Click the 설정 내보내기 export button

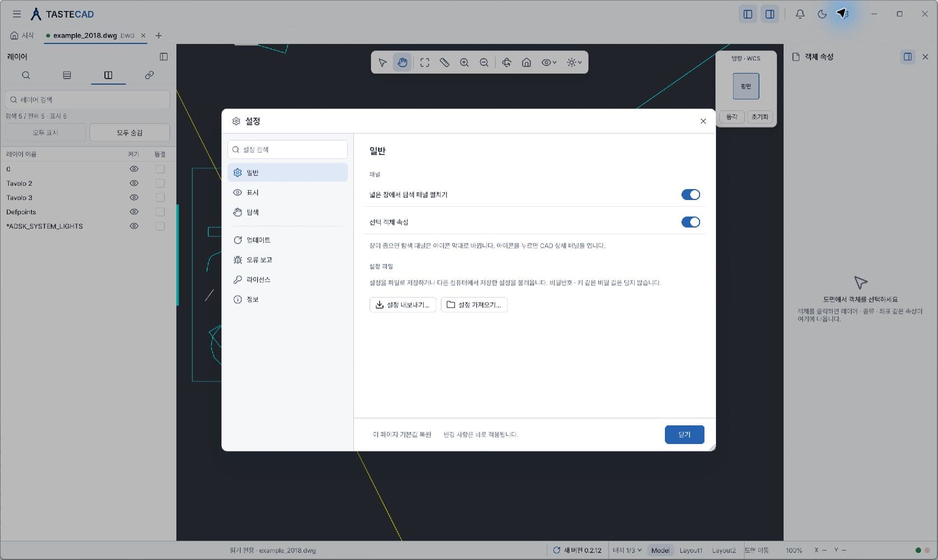point(403,305)
